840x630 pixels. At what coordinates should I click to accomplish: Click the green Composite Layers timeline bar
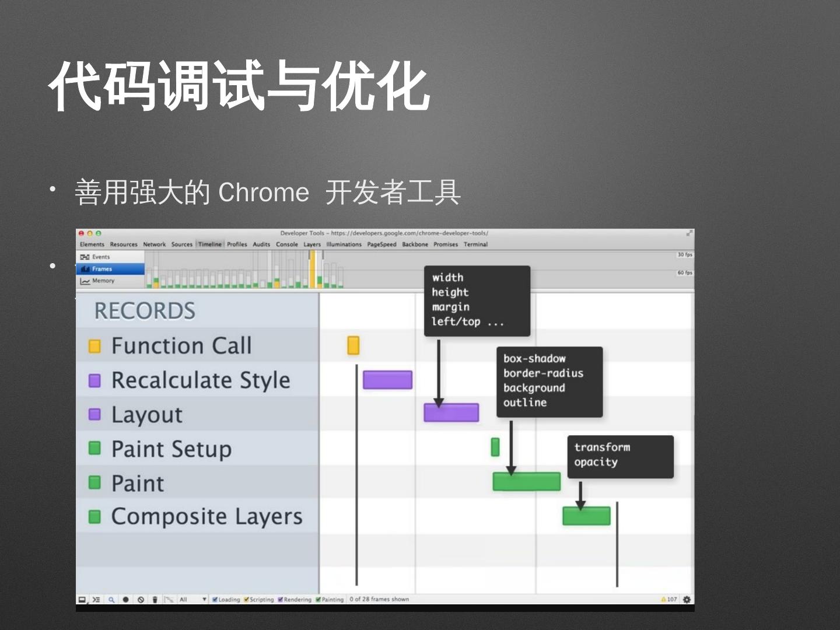tap(586, 516)
